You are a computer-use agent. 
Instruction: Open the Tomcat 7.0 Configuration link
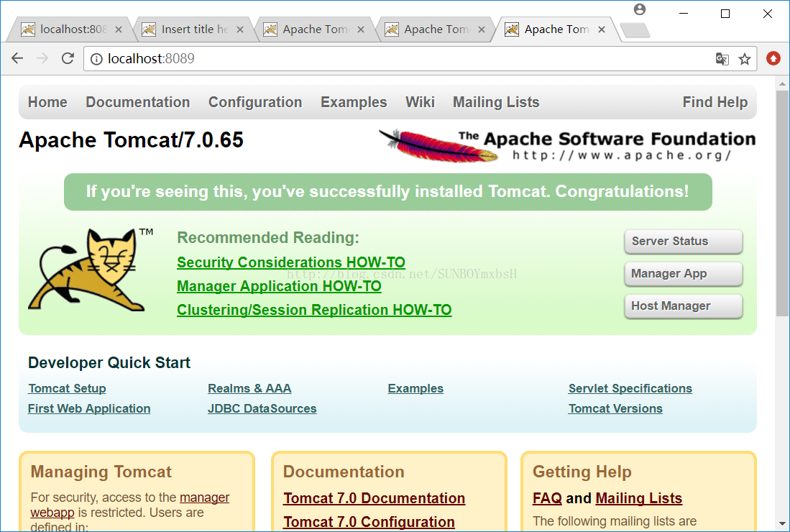[369, 522]
